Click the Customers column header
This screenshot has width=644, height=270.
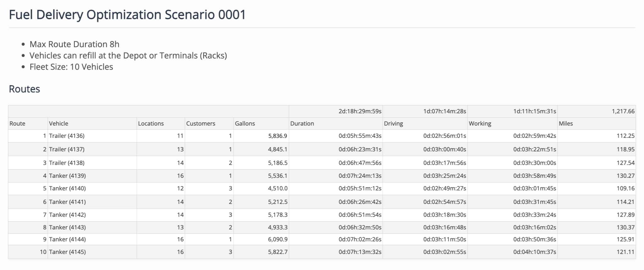coord(201,124)
